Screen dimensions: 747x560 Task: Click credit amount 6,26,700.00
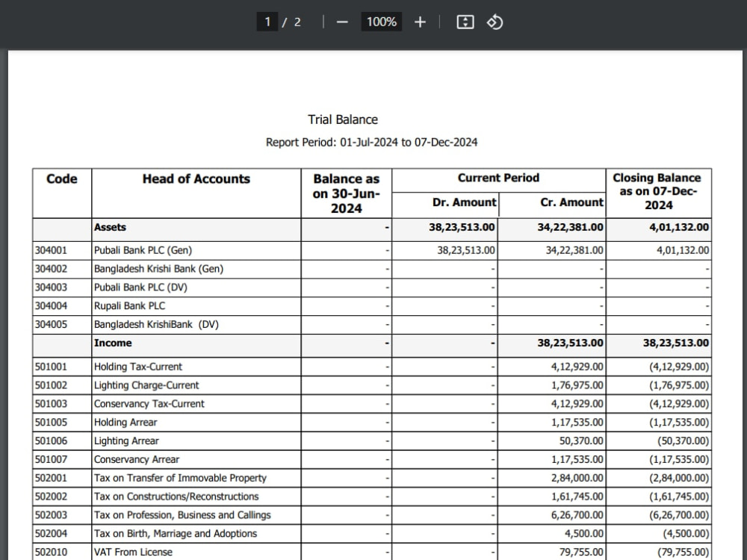click(577, 515)
